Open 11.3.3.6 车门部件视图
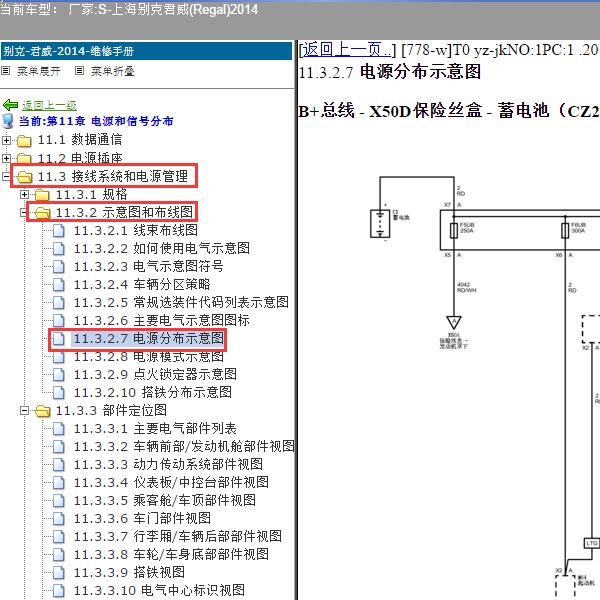 tap(142, 518)
